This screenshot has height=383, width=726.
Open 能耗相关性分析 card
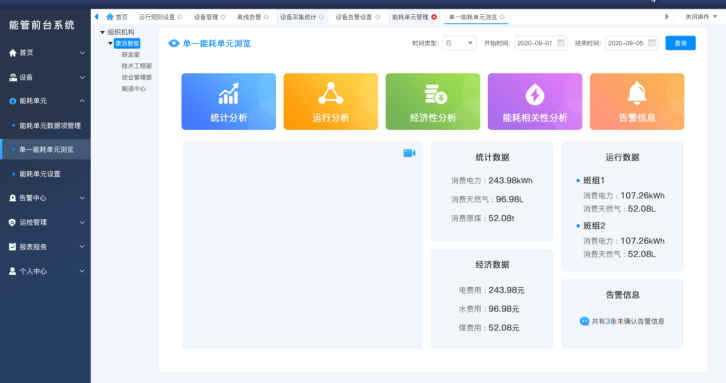535,101
